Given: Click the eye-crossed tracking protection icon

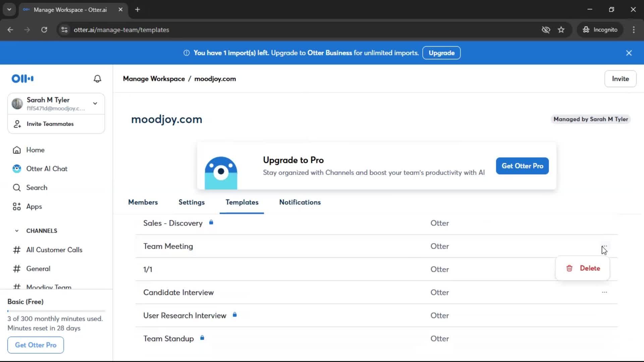Looking at the screenshot, I should pyautogui.click(x=546, y=30).
